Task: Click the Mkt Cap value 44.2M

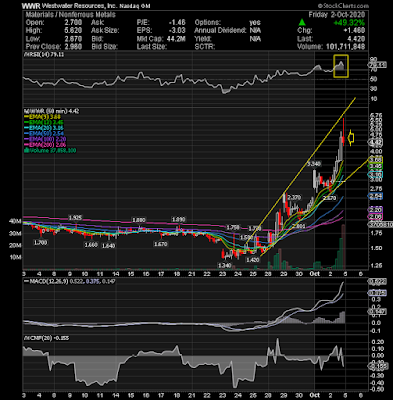Action: [x=176, y=39]
